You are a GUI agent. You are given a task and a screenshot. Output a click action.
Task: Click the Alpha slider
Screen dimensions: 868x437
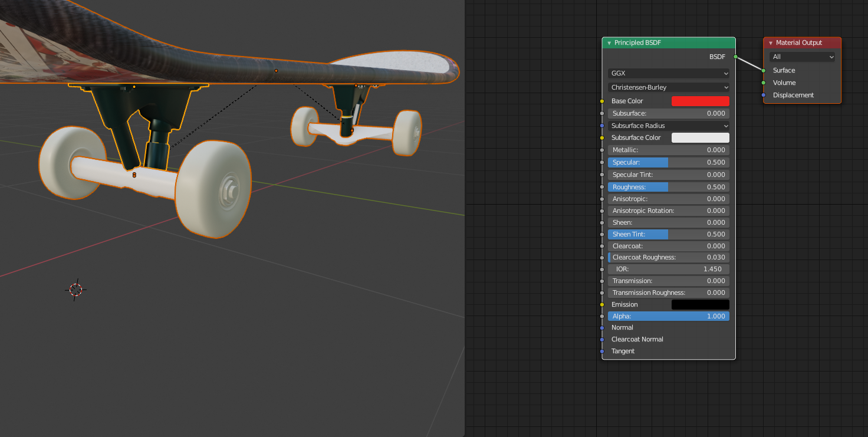[x=669, y=316]
